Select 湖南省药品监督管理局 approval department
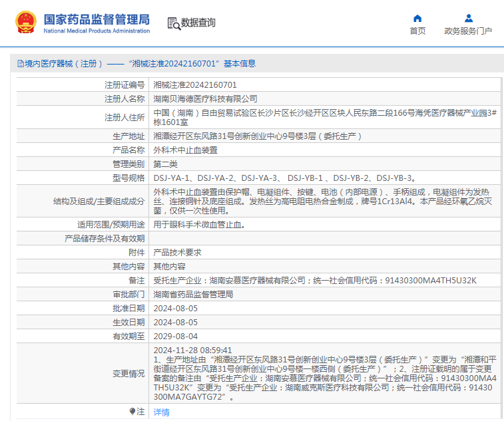The height and width of the screenshot is (421, 504). point(193,295)
